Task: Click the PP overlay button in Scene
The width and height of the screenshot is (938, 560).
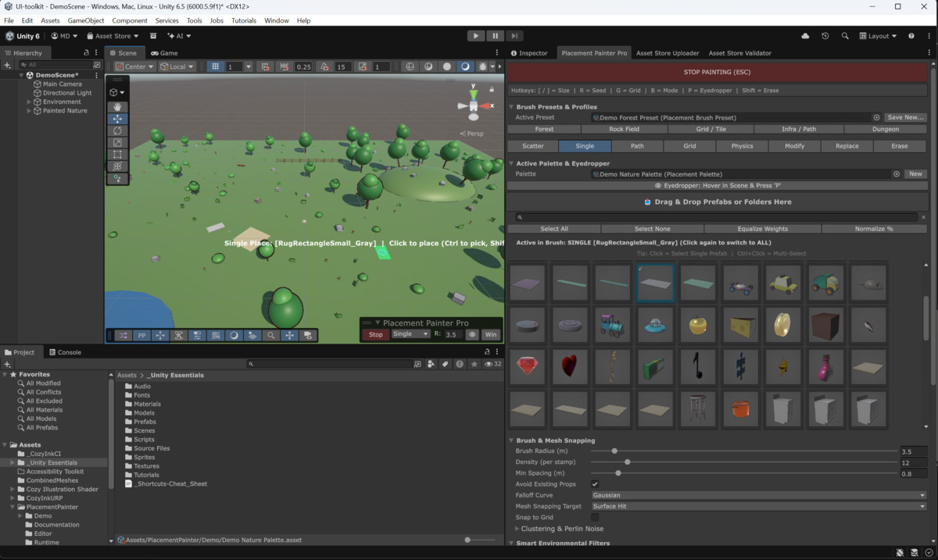Action: (x=141, y=335)
